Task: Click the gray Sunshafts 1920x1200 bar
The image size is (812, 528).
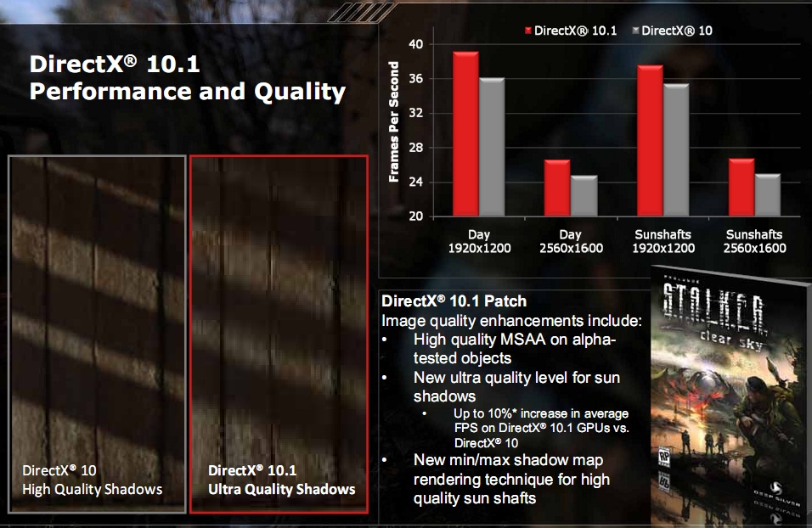Action: [x=676, y=150]
